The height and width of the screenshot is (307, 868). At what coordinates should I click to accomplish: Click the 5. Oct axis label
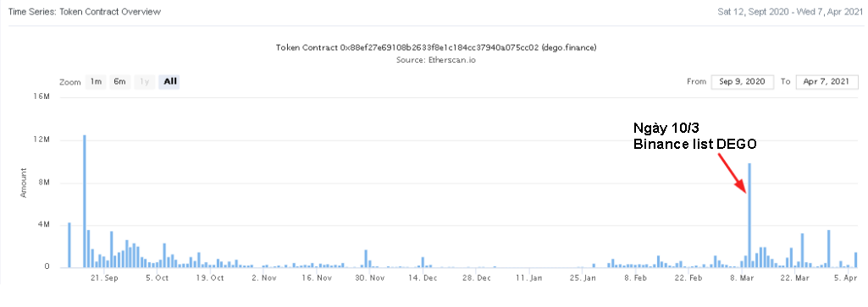(158, 278)
